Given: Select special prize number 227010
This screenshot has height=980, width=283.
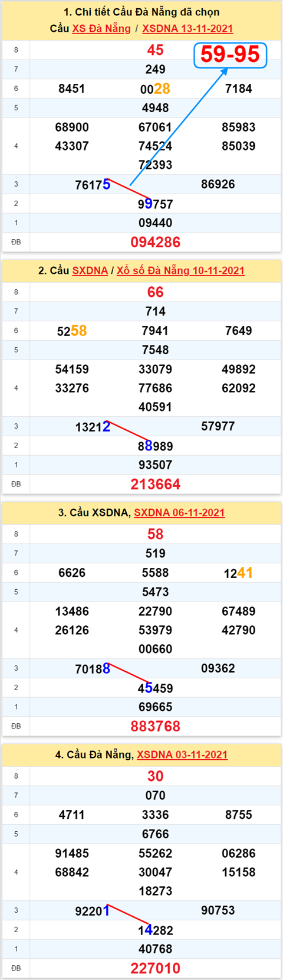Looking at the screenshot, I should click(x=156, y=968).
